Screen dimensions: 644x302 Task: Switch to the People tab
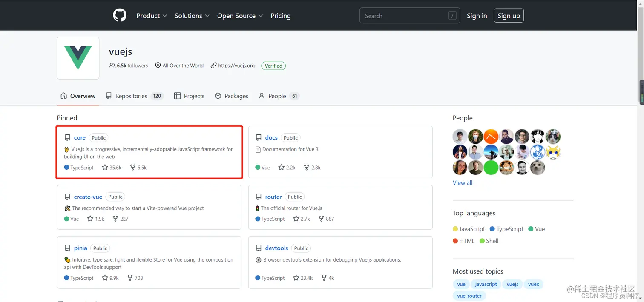click(x=279, y=96)
